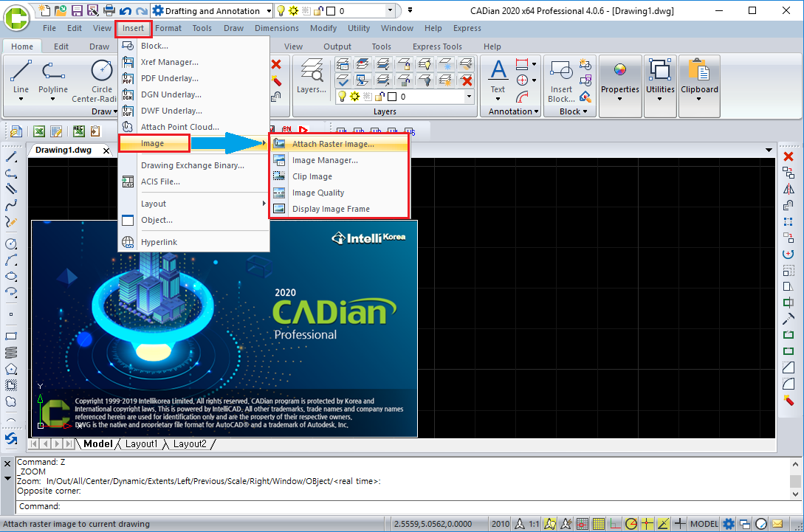Viewport: 804px width, 532px height.
Task: Toggle polar tracking in status bar
Action: pos(631,524)
